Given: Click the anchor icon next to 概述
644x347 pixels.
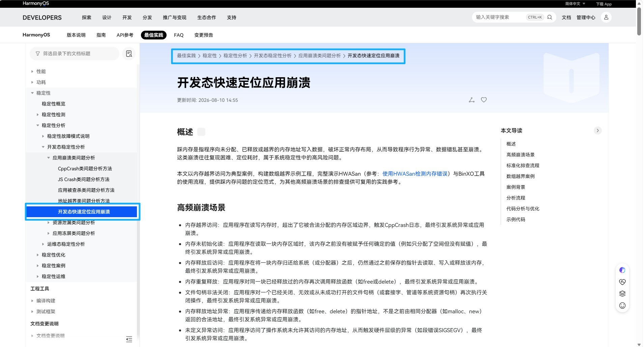Looking at the screenshot, I should (x=201, y=132).
